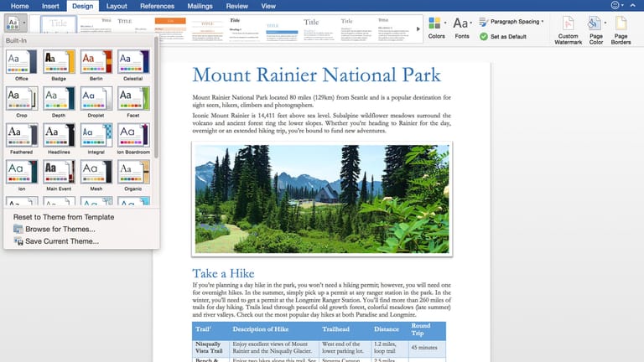This screenshot has height=362, width=644.
Task: Open the Mailings tab
Action: [x=200, y=6]
